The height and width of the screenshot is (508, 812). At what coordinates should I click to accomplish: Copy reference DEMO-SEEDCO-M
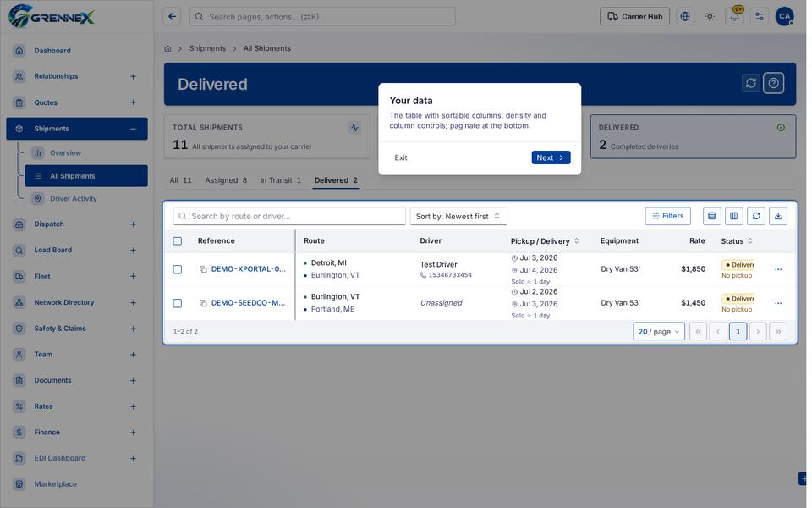point(203,303)
